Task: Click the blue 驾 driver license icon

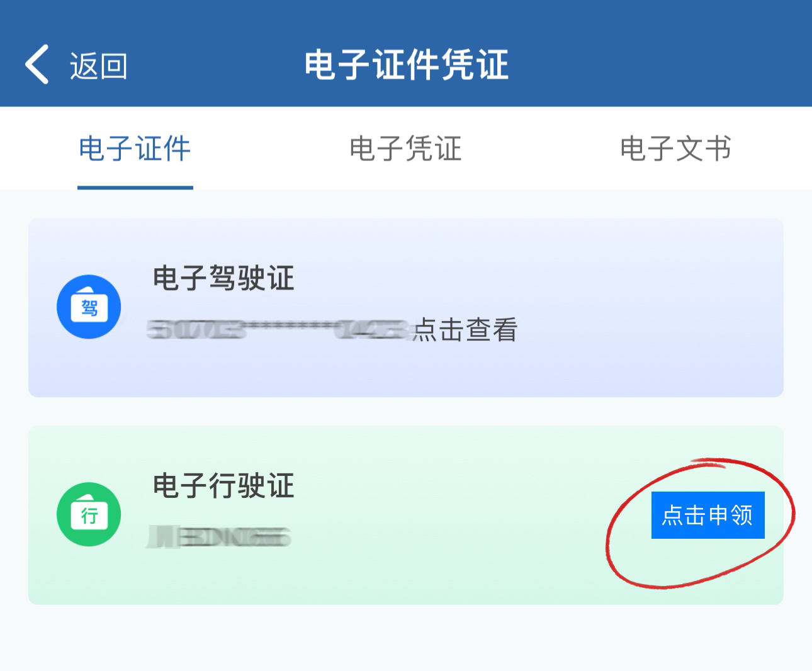Action: tap(89, 307)
